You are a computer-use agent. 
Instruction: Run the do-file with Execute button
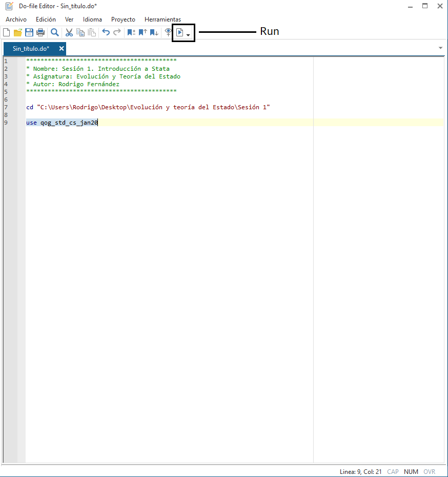pos(180,33)
